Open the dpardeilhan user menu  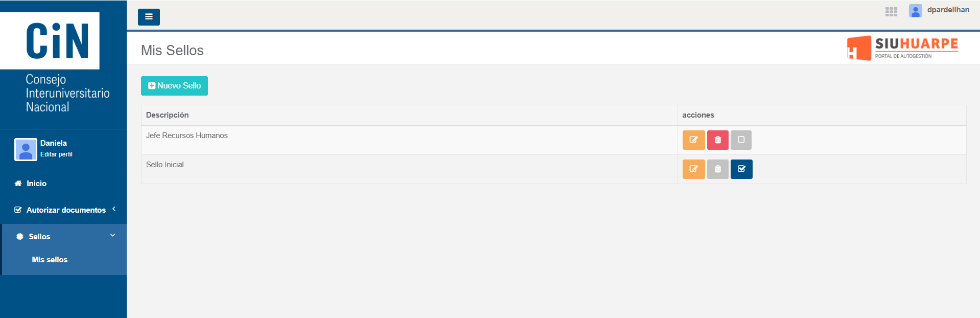(948, 10)
